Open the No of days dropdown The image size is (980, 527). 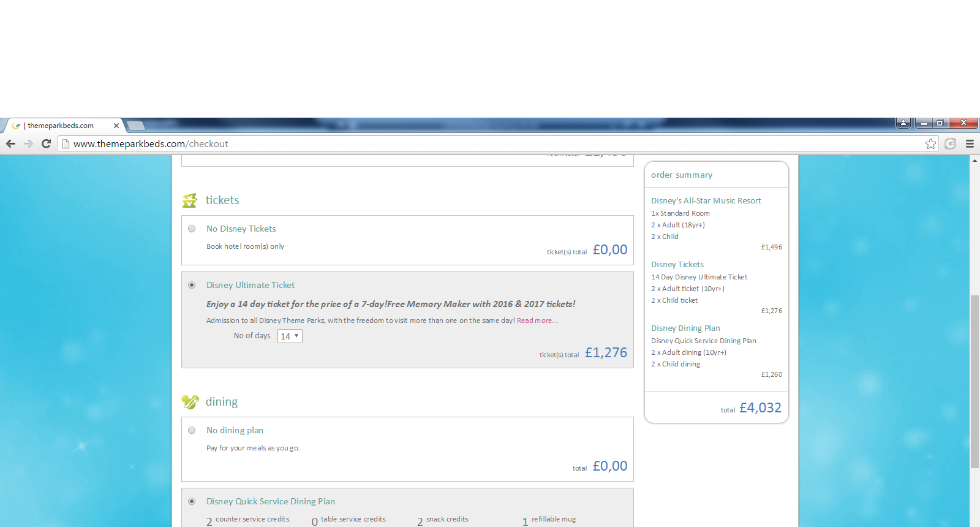point(290,336)
